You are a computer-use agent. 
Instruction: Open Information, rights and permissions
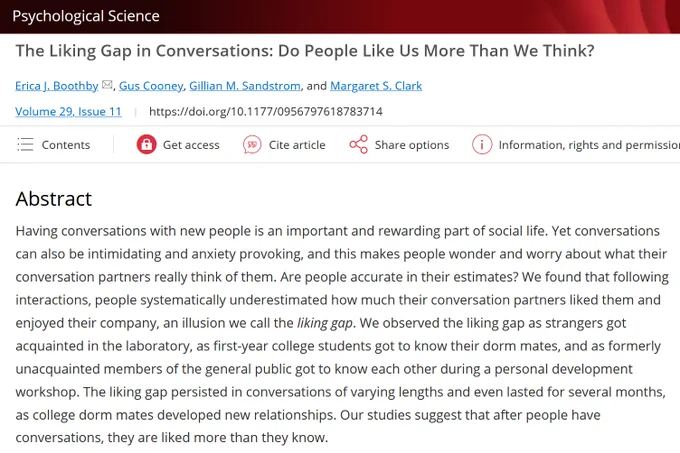tap(589, 145)
